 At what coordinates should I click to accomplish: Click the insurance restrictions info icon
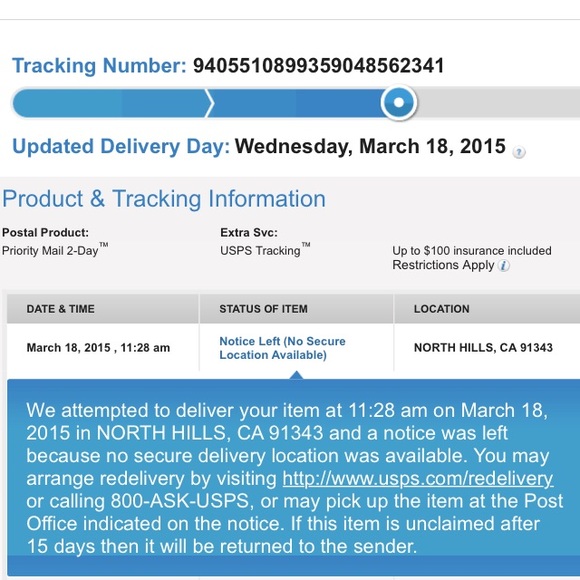click(503, 266)
